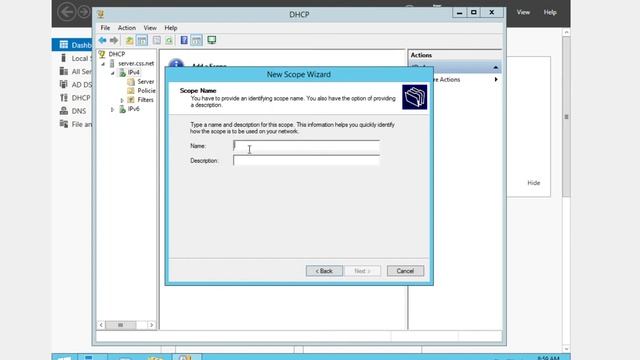Expand the More Actions submenu arrow

(x=496, y=79)
